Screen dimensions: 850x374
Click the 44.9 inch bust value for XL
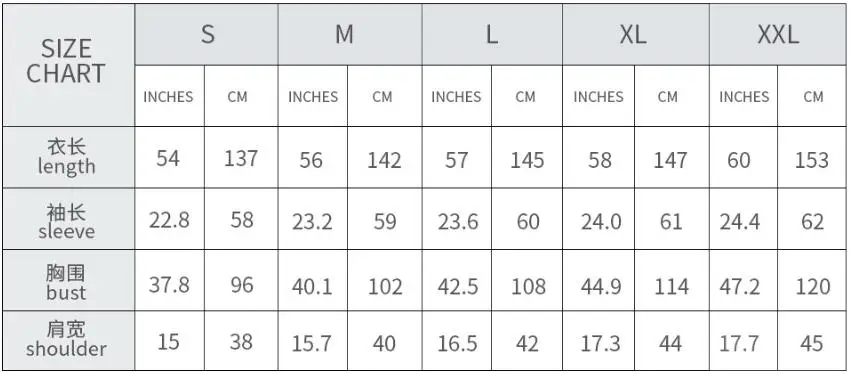[x=601, y=286]
